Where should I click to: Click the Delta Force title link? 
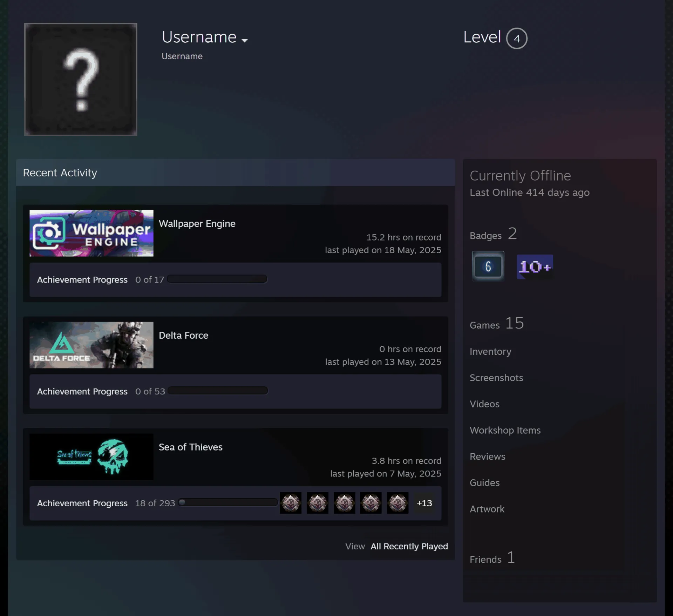coord(183,336)
